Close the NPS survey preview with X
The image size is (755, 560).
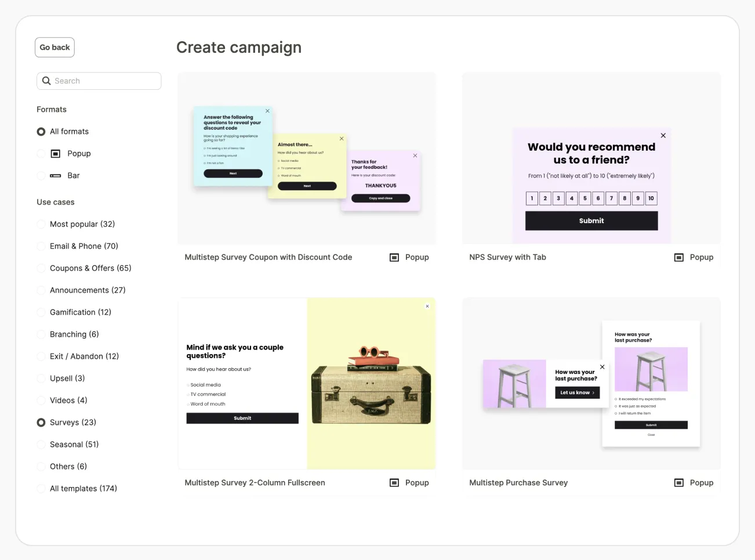[x=663, y=136]
